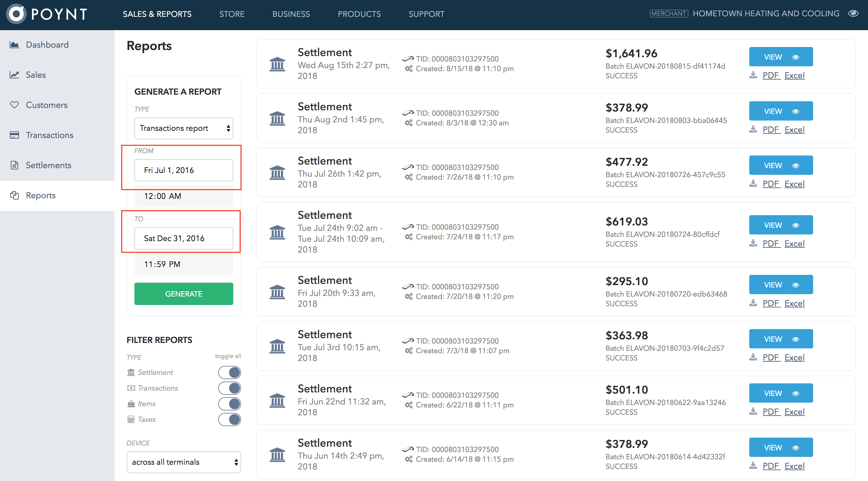Click the To date field Sat Dec 31, 2016
This screenshot has height=481, width=868.
[x=184, y=238]
